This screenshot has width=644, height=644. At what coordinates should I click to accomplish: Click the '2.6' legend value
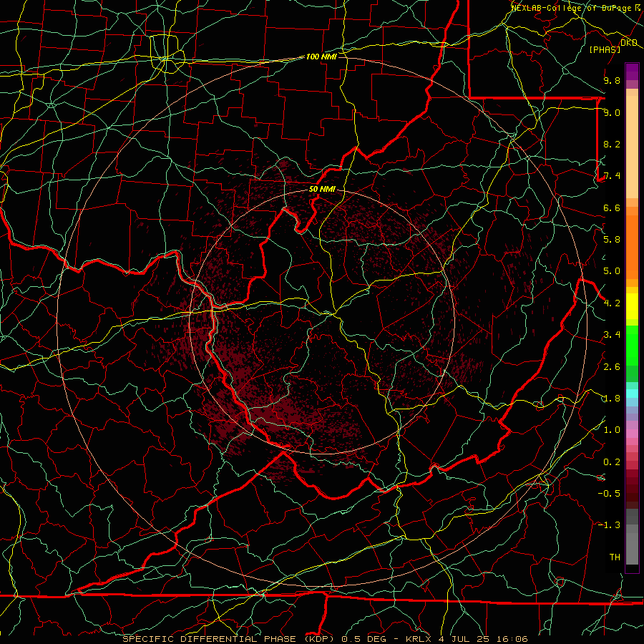pos(612,366)
